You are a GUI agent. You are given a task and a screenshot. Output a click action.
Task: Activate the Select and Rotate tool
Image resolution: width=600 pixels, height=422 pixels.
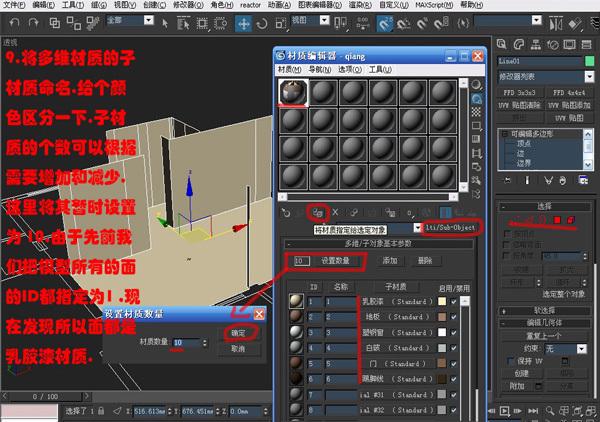pyautogui.click(x=262, y=24)
